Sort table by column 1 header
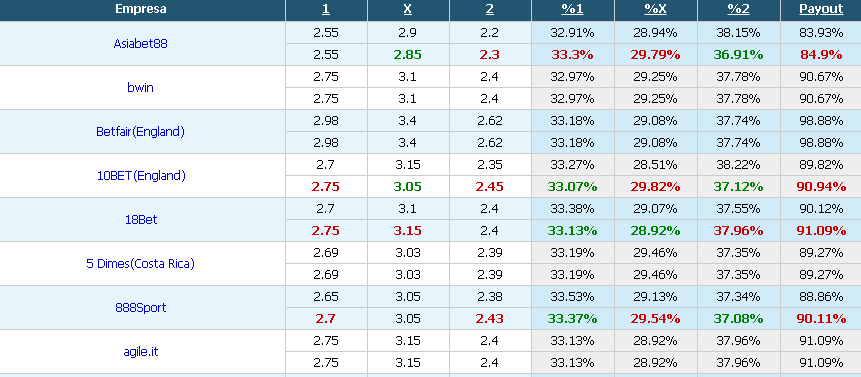 (x=326, y=9)
